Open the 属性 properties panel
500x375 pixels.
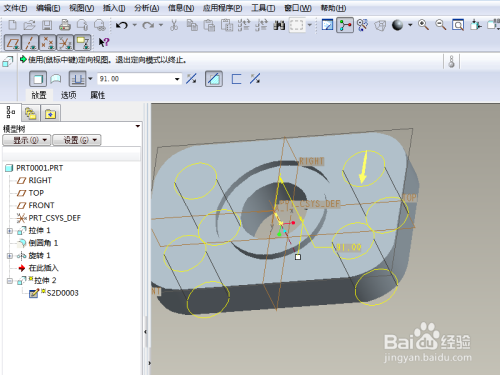98,95
